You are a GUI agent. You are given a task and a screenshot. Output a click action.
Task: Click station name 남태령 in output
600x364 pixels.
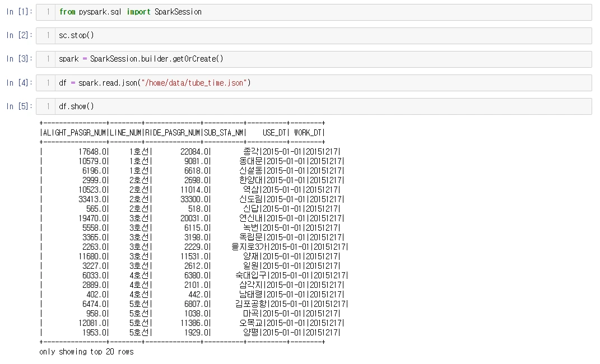click(x=251, y=295)
